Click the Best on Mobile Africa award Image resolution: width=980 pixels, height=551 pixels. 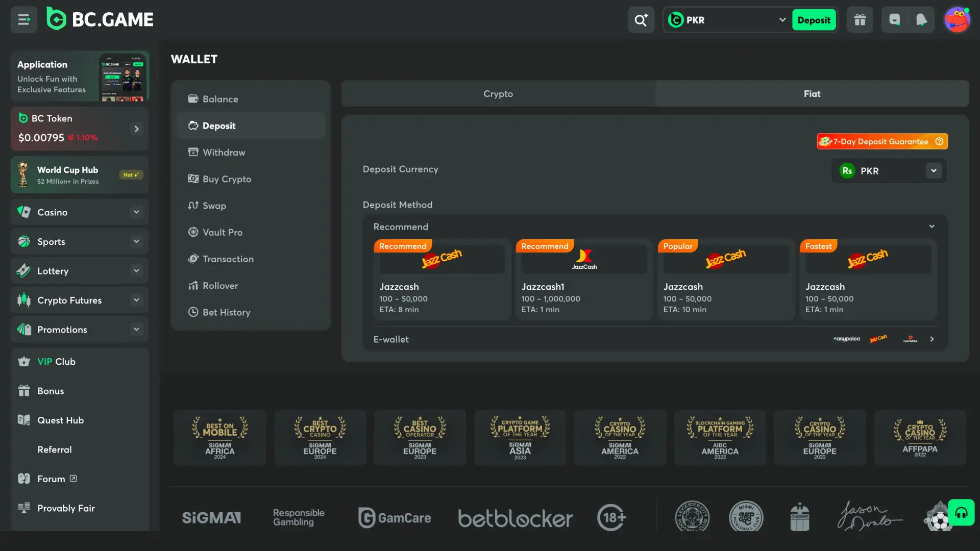coord(220,438)
